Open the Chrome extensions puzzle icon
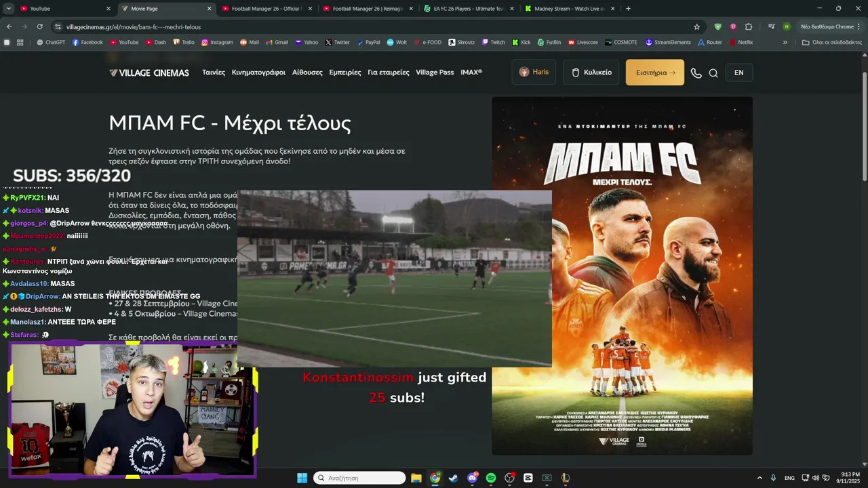This screenshot has height=488, width=868. coord(749,26)
